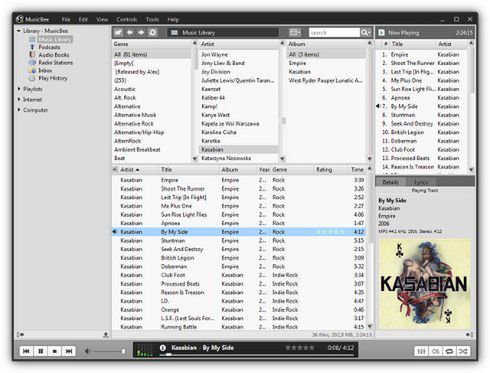Image resolution: width=490 pixels, height=373 pixels.
Task: Open the Tools menu
Action: point(152,20)
